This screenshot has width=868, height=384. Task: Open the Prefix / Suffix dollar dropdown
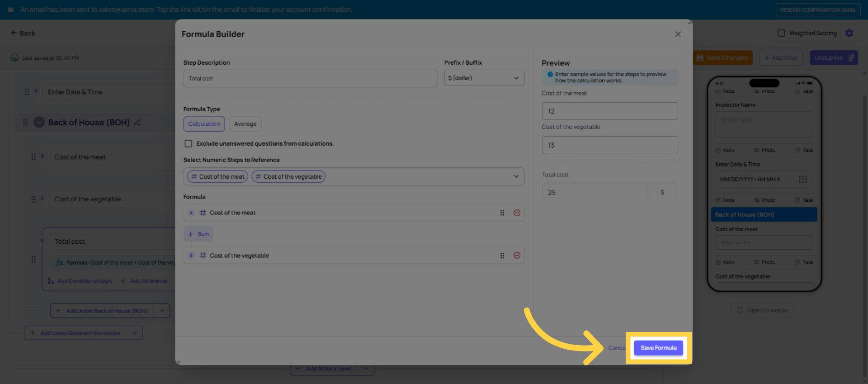pos(484,78)
